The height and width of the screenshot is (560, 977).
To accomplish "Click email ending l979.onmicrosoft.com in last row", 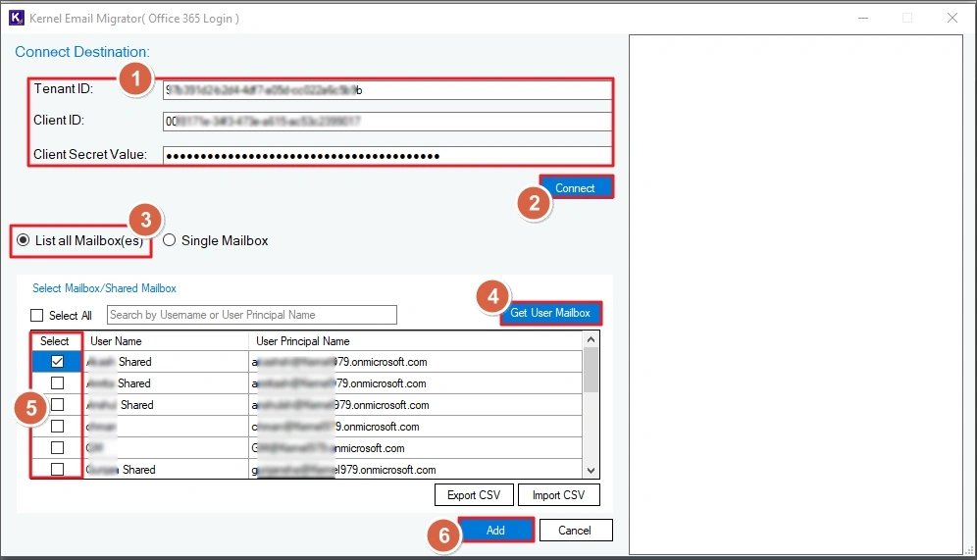I will [344, 470].
